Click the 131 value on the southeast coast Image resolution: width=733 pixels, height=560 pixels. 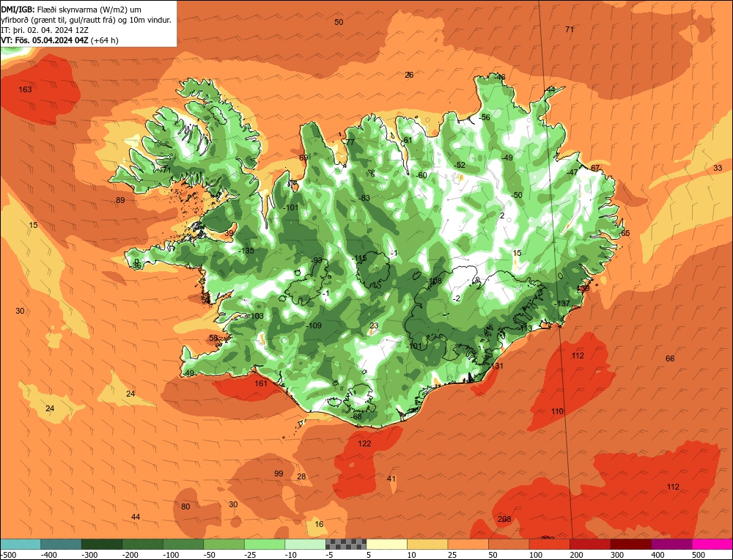coord(497,366)
